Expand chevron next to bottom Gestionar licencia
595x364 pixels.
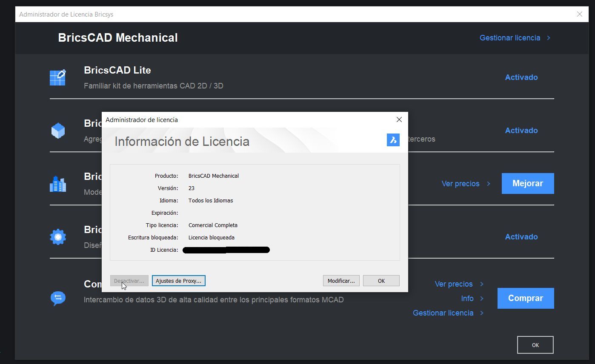click(482, 313)
